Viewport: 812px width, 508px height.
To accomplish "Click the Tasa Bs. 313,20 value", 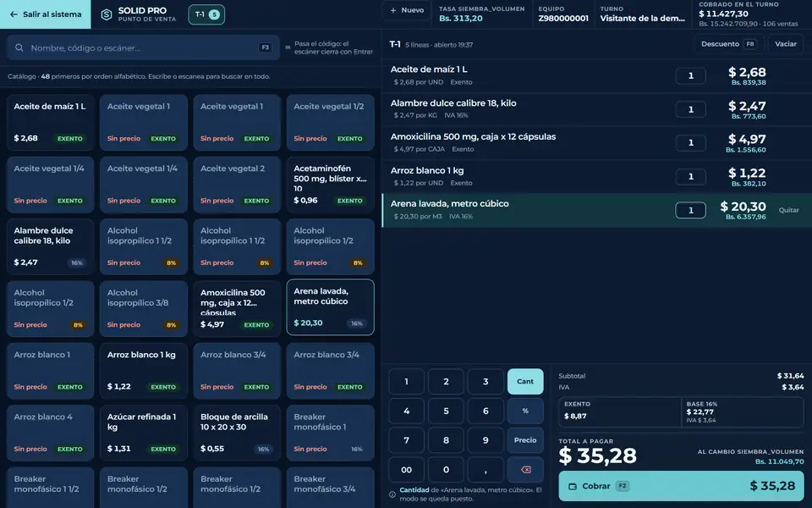I will click(461, 18).
